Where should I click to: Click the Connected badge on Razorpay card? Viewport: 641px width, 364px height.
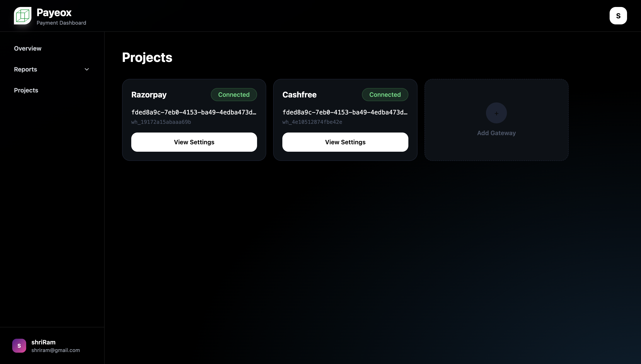pyautogui.click(x=234, y=95)
